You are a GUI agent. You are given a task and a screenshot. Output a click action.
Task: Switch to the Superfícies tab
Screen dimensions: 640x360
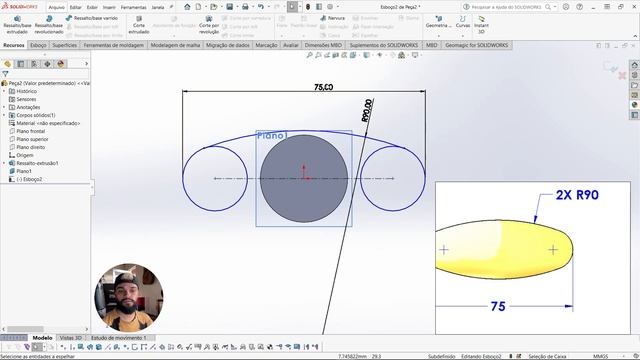pyautogui.click(x=64, y=45)
